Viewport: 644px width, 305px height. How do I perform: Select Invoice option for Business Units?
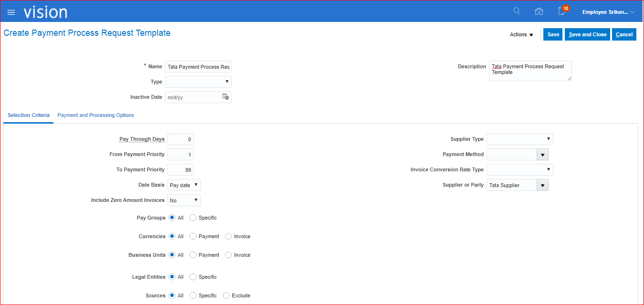[229, 255]
